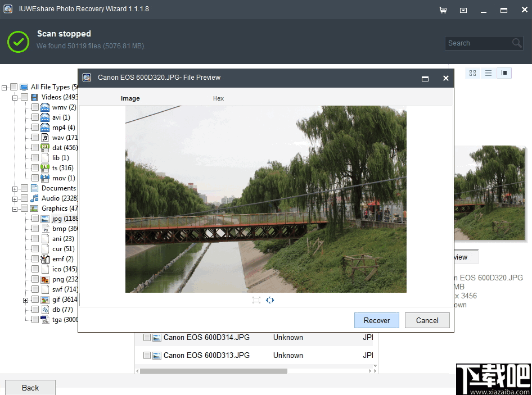Switch to list view
Viewport: 532px width, 395px height.
pos(488,73)
